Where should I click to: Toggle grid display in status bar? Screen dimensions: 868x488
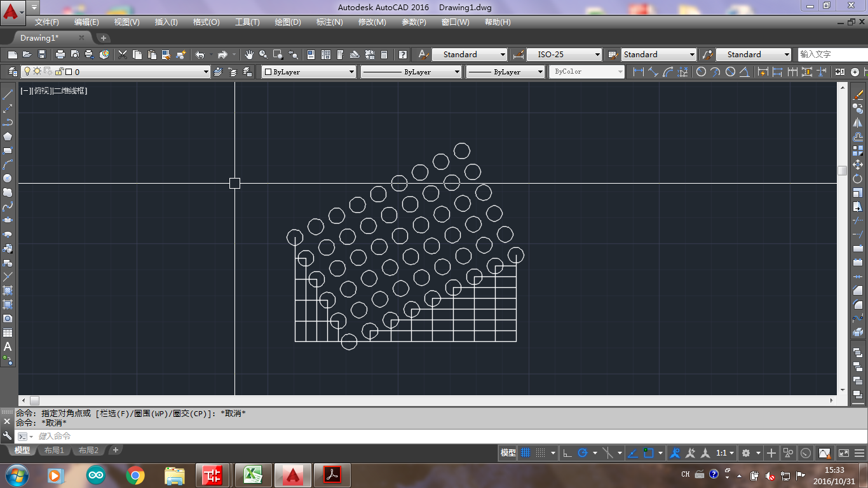click(x=526, y=453)
